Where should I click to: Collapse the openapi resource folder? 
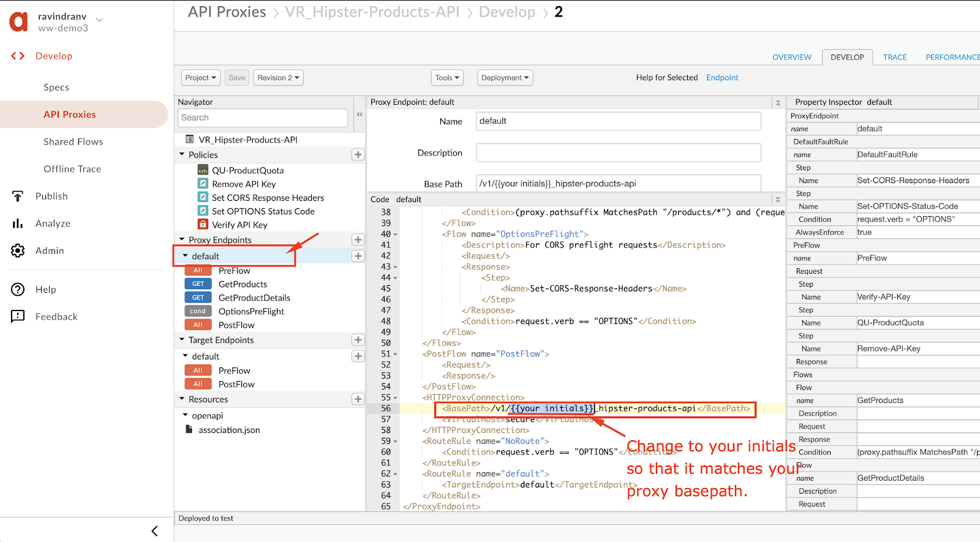[186, 415]
